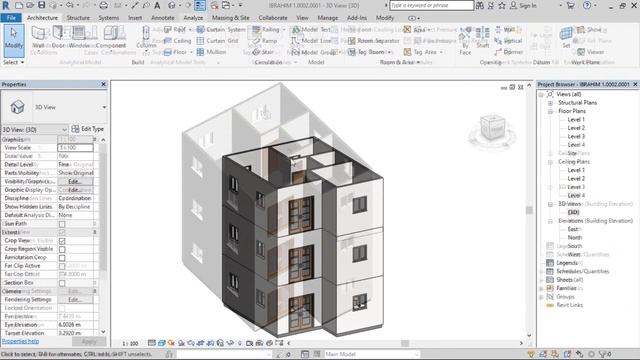
Task: Expand the Structural Plans tree node
Action: coord(550,103)
